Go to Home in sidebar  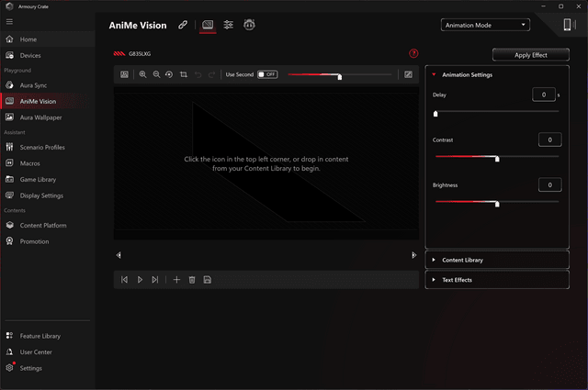48,39
